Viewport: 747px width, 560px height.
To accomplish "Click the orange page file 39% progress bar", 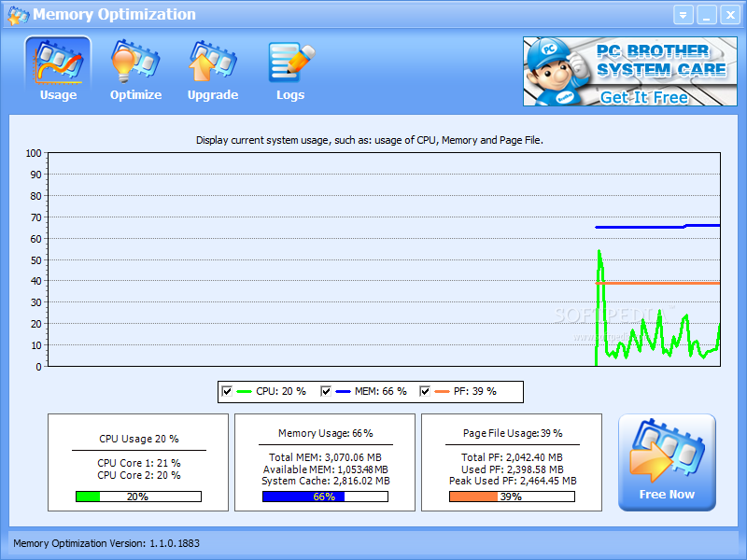I will (512, 497).
